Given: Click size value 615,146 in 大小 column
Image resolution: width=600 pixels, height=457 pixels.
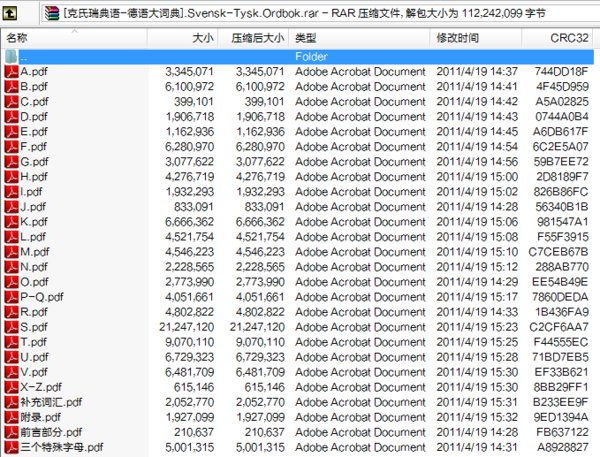Looking at the screenshot, I should 194,387.
